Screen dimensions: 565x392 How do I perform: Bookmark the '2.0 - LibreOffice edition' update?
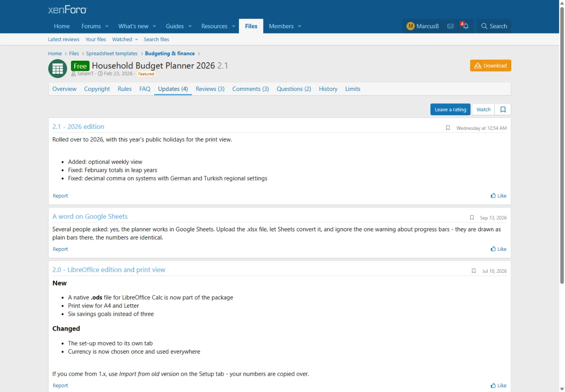coord(474,271)
